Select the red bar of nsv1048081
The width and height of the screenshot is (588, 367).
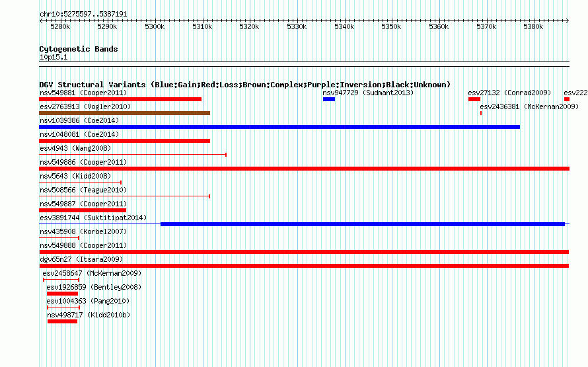coord(124,141)
